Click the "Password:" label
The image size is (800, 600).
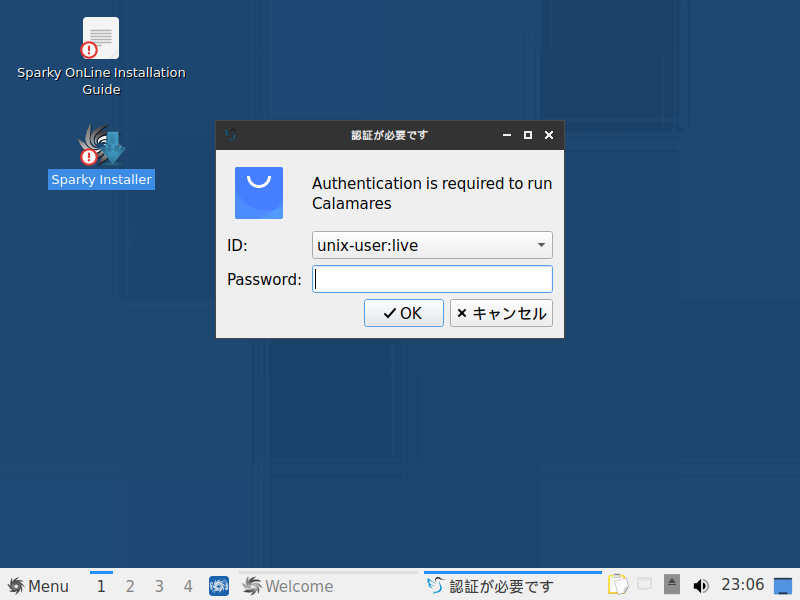pos(264,280)
